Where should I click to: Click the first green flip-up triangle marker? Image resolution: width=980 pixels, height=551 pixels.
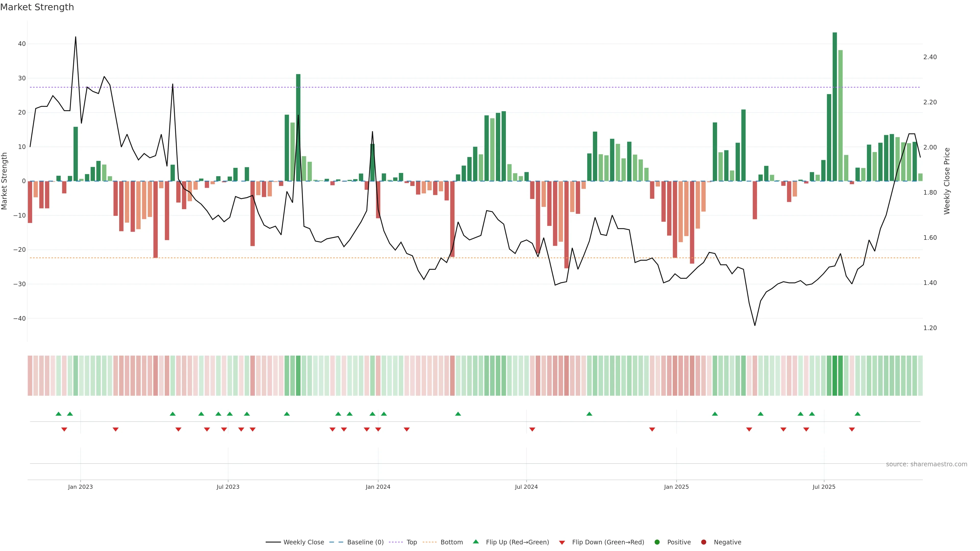(x=58, y=414)
